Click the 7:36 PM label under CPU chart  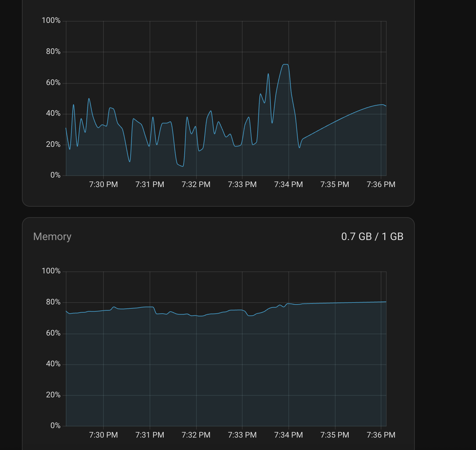click(x=381, y=184)
